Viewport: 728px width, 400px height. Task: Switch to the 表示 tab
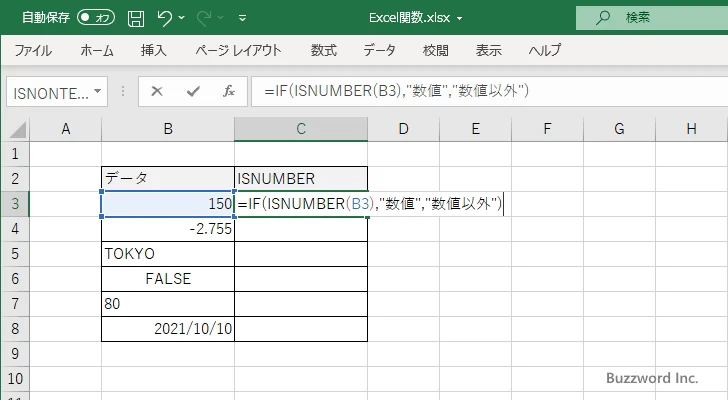coord(488,50)
